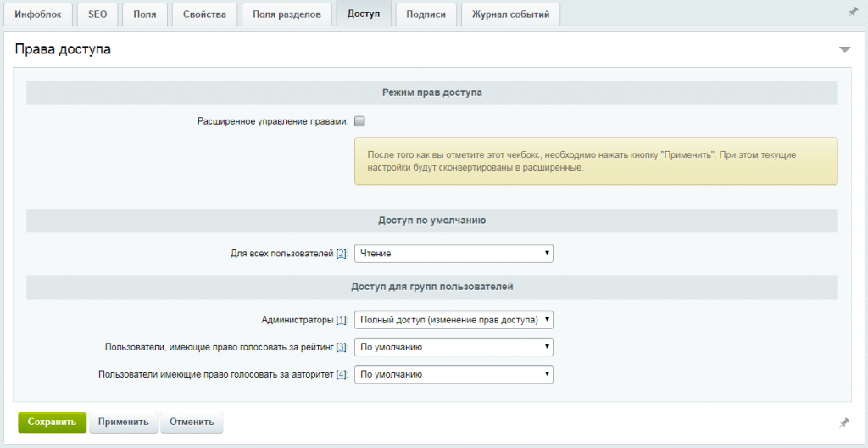Screen dimensions: 868x448
Task: Open the Подписи tab
Action: click(426, 14)
